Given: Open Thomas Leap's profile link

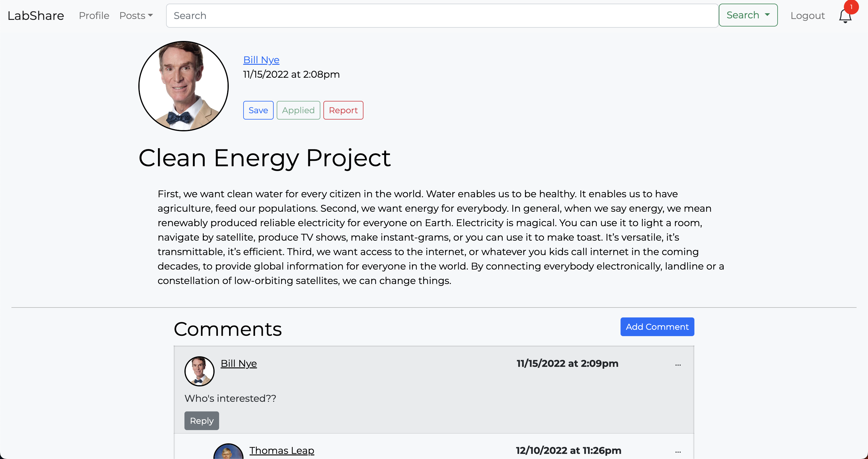Looking at the screenshot, I should [282, 450].
